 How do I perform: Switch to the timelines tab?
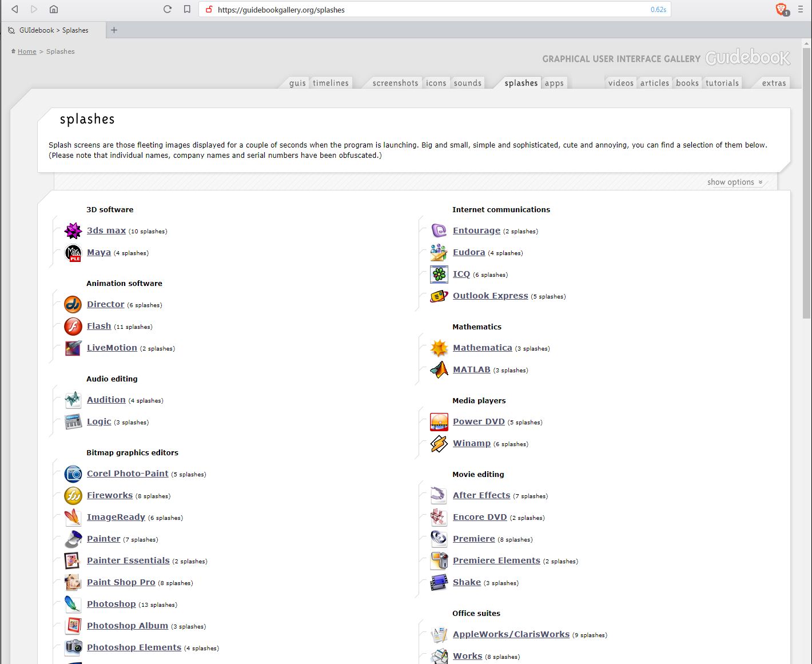[331, 83]
